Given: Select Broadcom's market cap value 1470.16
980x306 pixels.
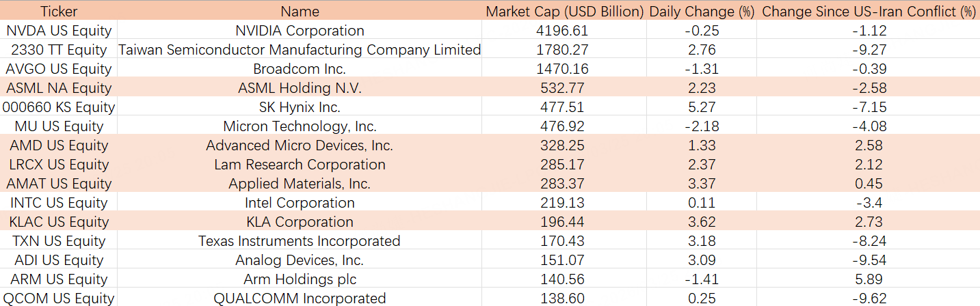Looking at the screenshot, I should pos(564,69).
